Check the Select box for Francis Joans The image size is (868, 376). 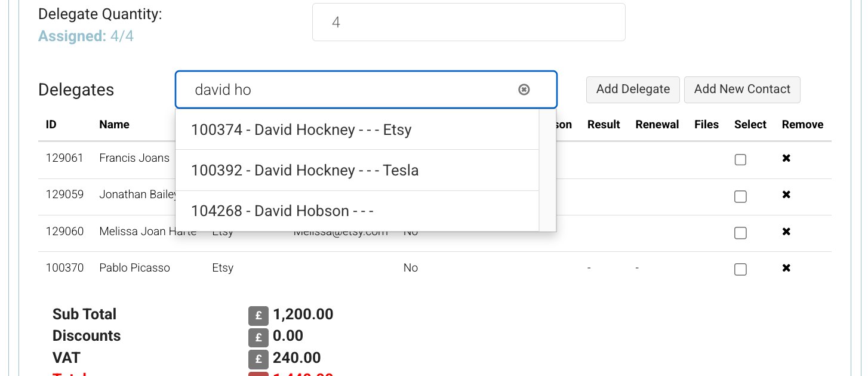click(x=740, y=159)
